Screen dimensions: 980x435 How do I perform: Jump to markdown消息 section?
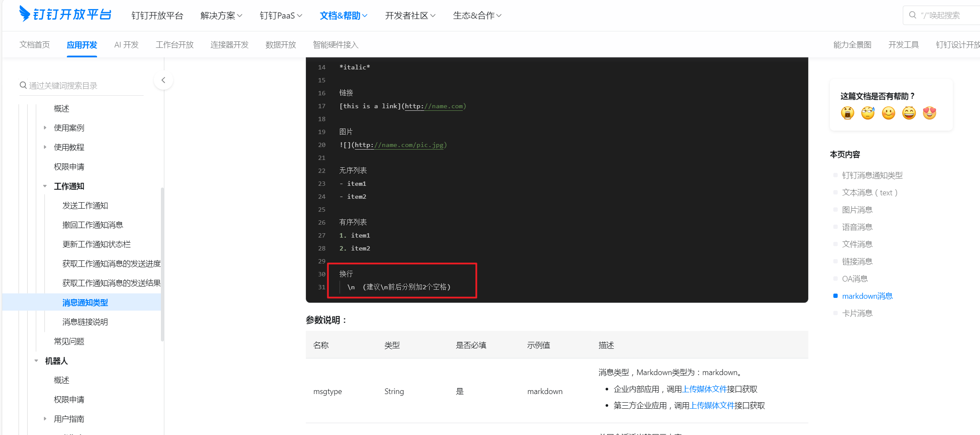coord(867,296)
